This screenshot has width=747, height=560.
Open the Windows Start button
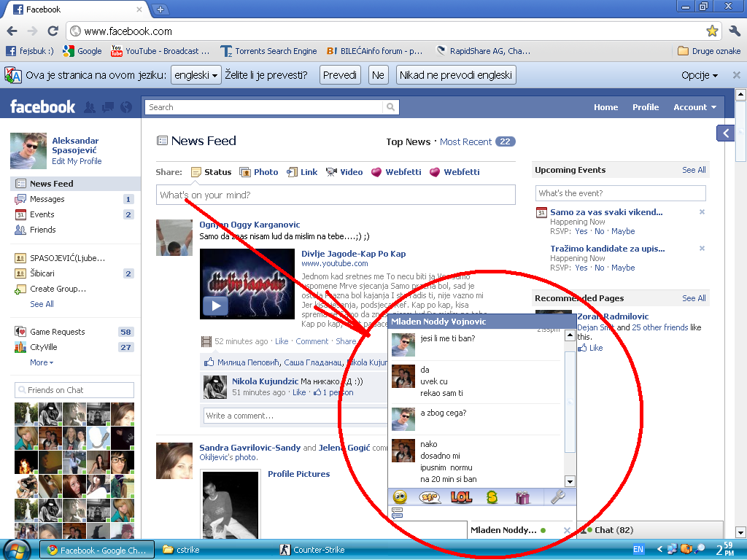click(18, 550)
